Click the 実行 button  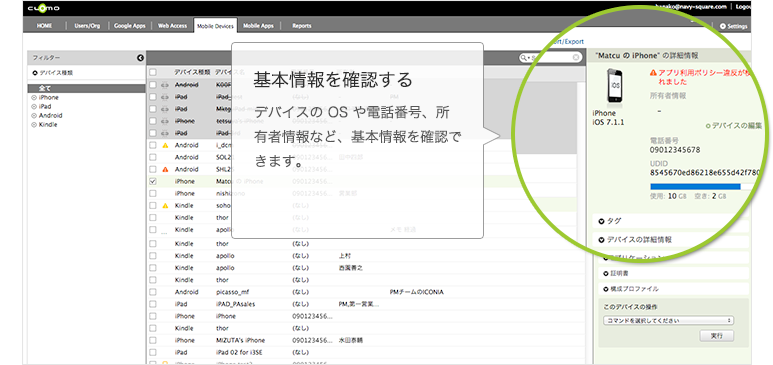tap(716, 335)
